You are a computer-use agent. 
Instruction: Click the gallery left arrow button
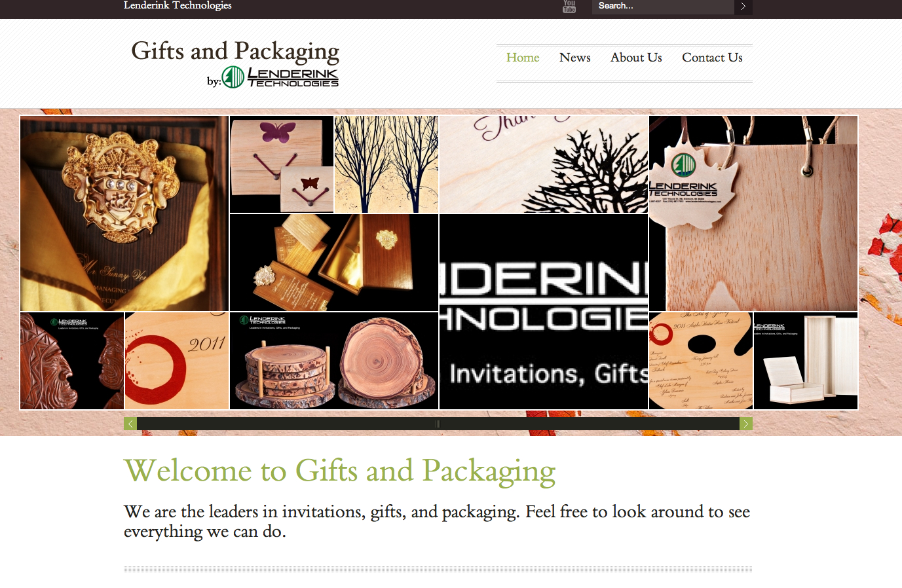(130, 424)
